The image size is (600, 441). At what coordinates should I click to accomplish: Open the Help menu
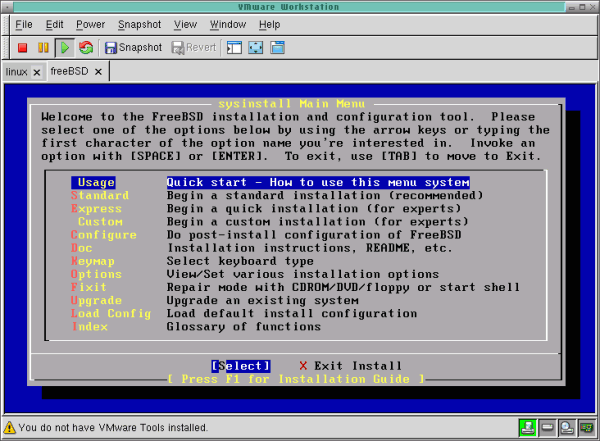coord(269,24)
